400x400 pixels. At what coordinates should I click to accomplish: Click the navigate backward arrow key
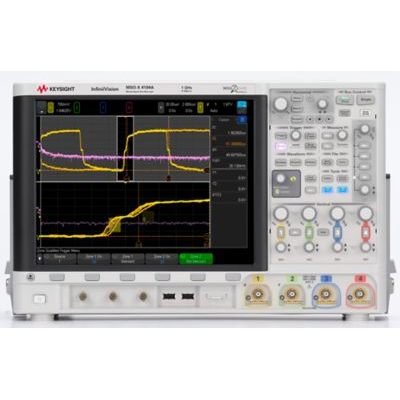click(310, 119)
